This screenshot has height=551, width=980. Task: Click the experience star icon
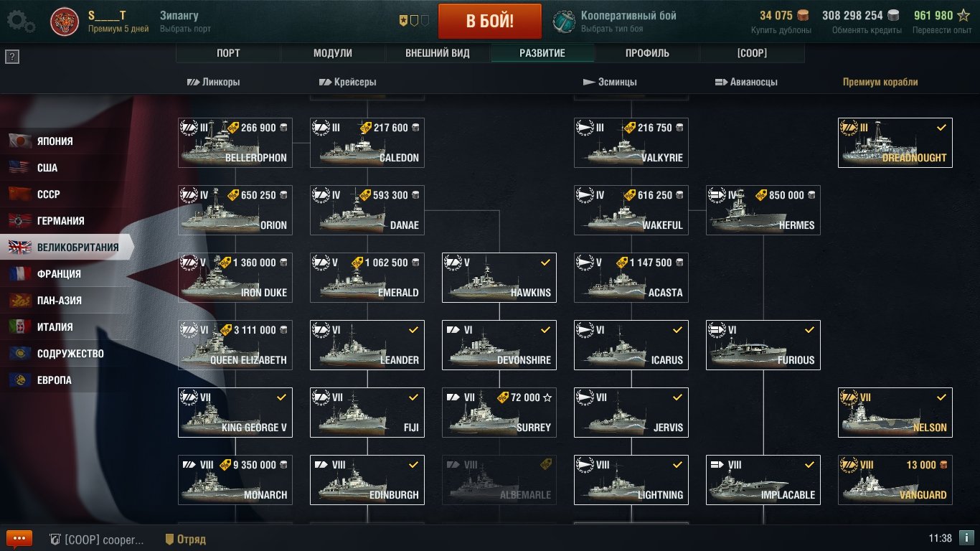[x=963, y=15]
